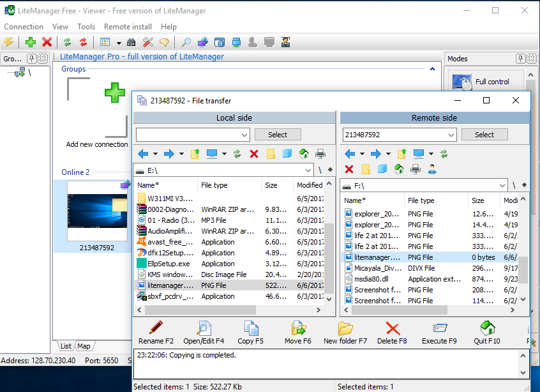Click Local side printer icon
Image resolution: width=540 pixels, height=392 pixels.
[x=320, y=154]
